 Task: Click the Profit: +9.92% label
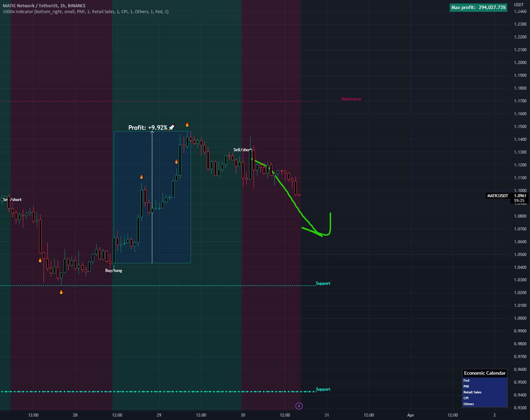coord(148,128)
